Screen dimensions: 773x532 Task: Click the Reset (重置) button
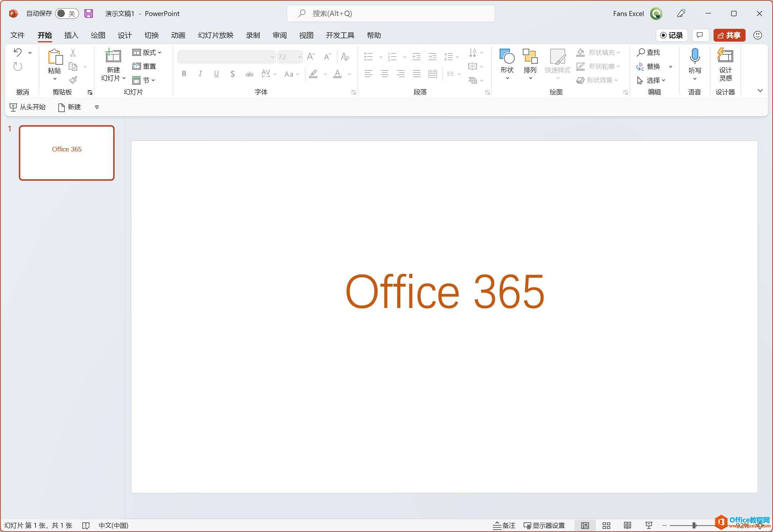pos(144,66)
